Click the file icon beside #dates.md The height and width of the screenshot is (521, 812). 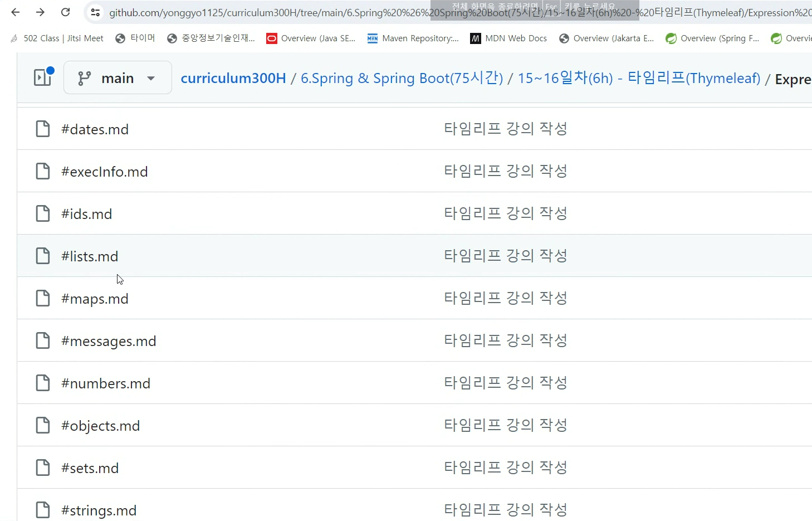coord(43,129)
